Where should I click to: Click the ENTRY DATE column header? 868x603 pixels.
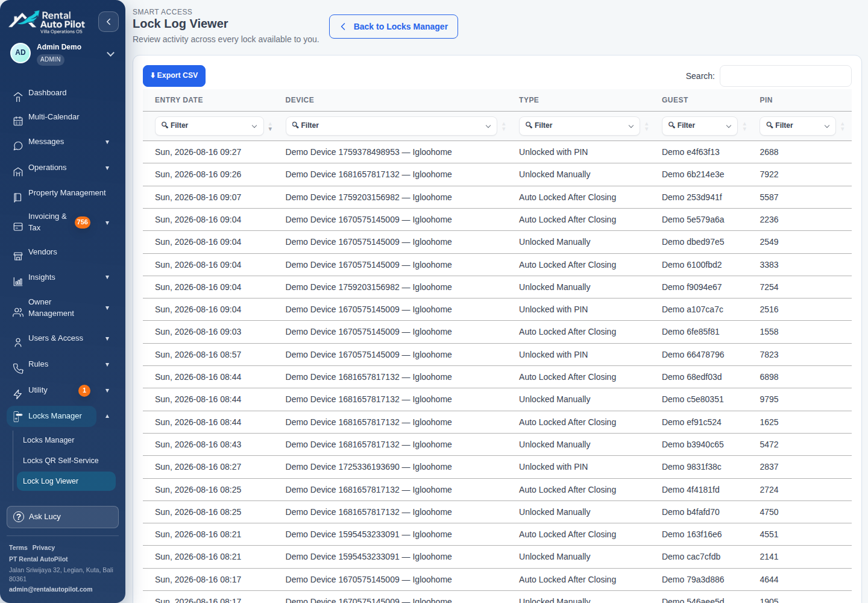pyautogui.click(x=179, y=100)
